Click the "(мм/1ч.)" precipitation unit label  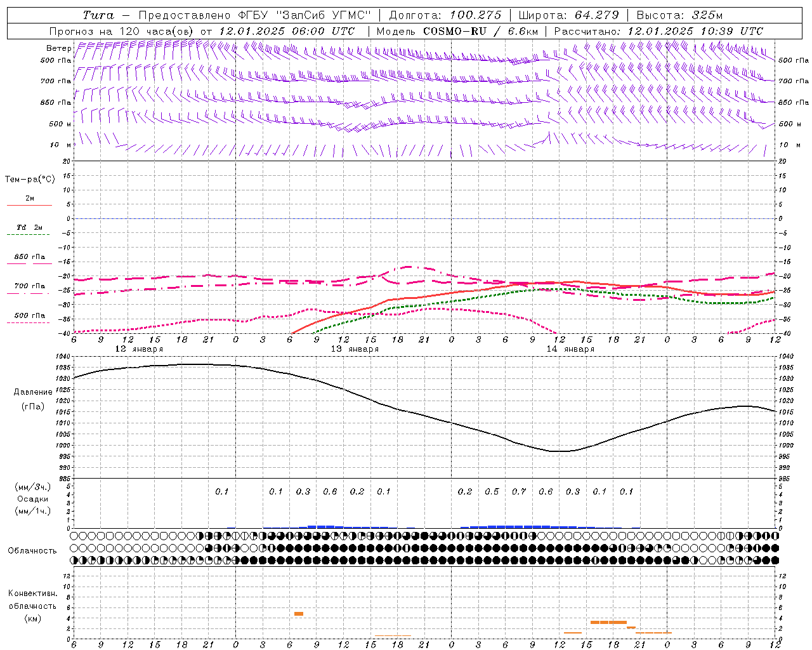tap(33, 511)
